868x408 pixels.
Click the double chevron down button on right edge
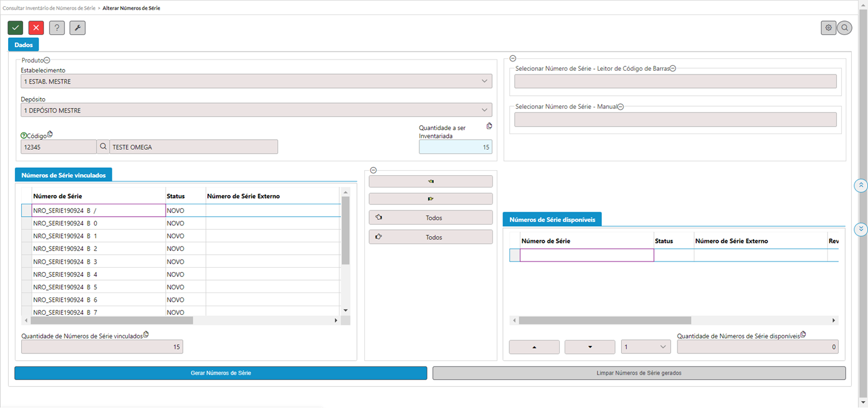(861, 230)
